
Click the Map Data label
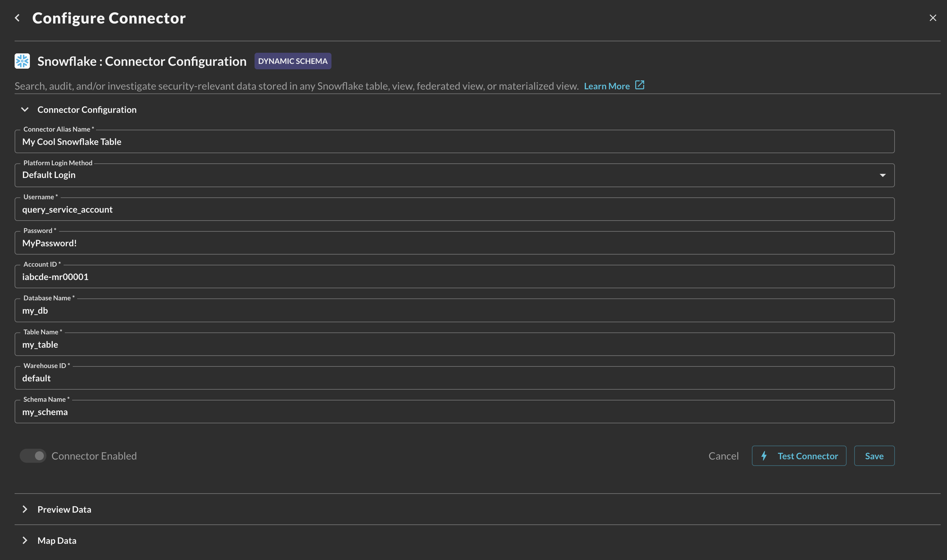coord(57,540)
